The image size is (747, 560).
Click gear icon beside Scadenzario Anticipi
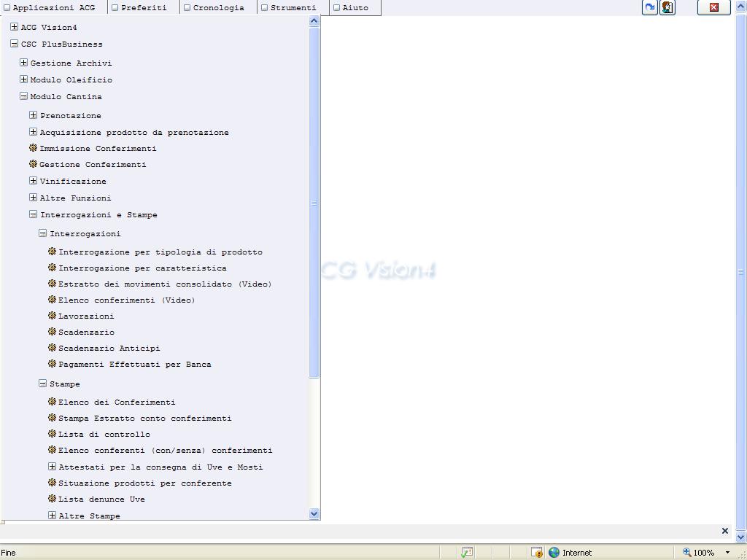52,348
